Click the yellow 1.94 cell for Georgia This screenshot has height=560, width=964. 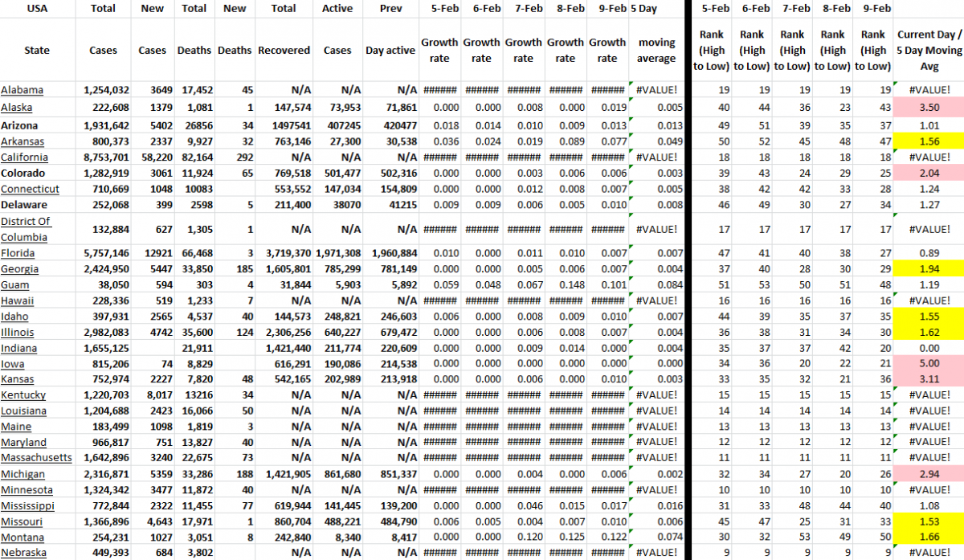[x=929, y=269]
